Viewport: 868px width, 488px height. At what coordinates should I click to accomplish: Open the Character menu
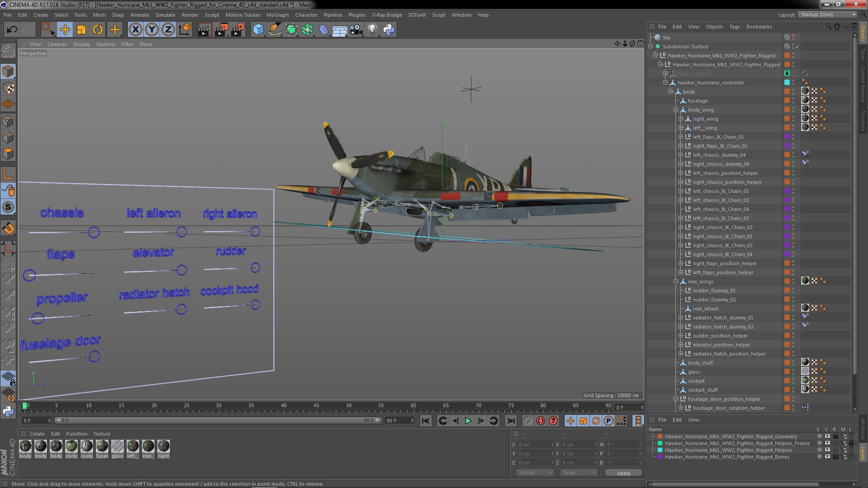coord(306,15)
